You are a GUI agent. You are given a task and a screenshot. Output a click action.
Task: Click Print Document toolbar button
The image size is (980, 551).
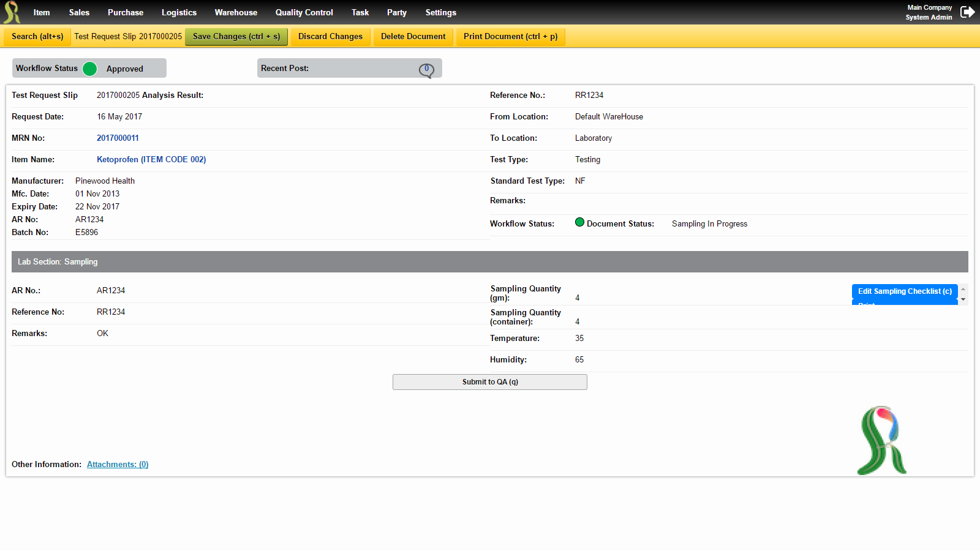point(511,36)
